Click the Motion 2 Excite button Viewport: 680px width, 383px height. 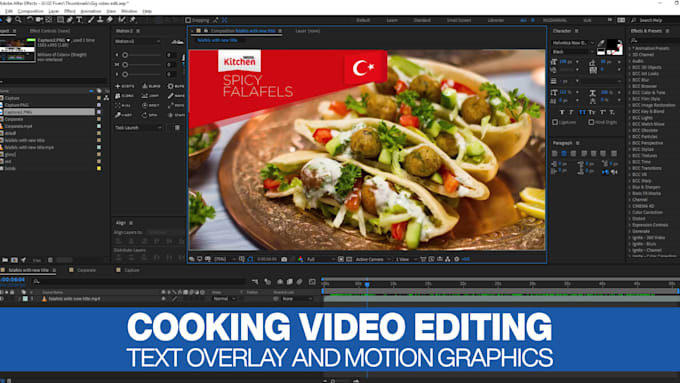tap(125, 86)
